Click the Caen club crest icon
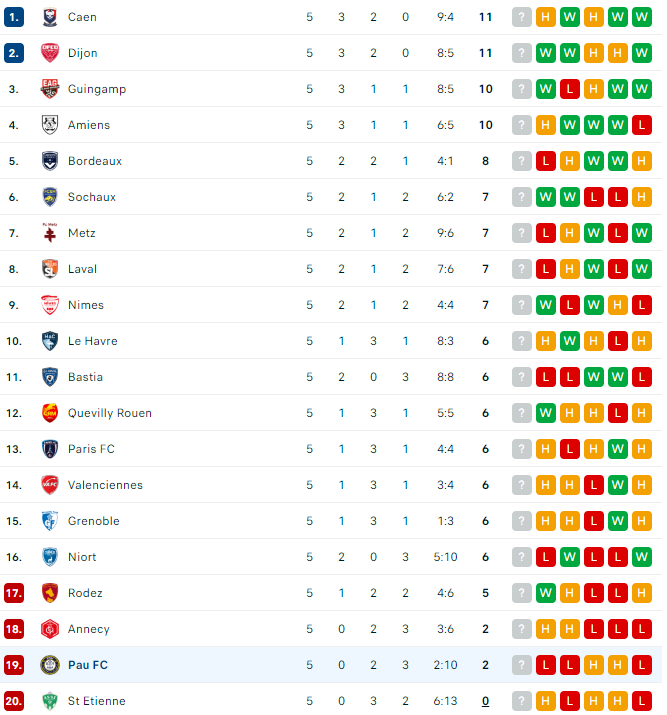This screenshot has width=667, height=715. tap(50, 17)
